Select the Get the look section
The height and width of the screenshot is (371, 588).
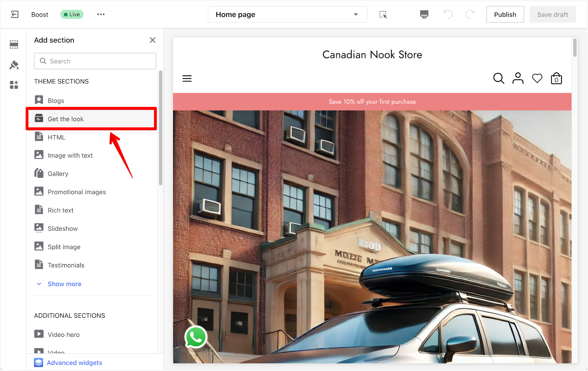pyautogui.click(x=66, y=119)
